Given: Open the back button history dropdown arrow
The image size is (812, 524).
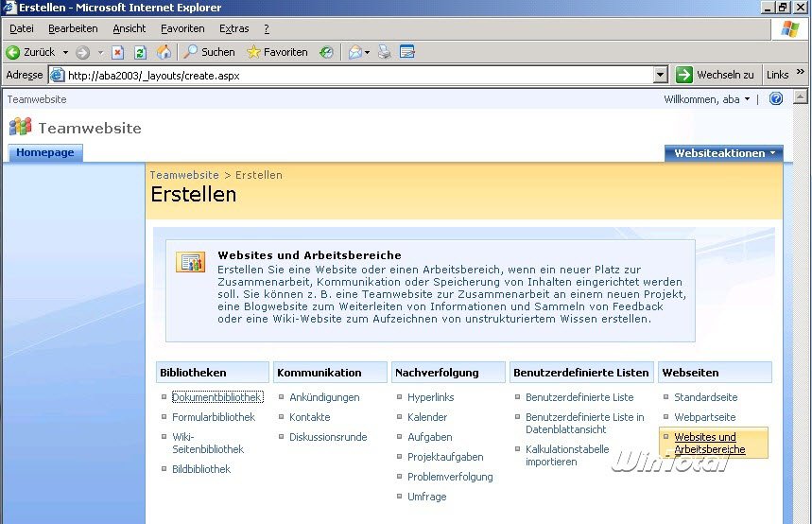Looking at the screenshot, I should (65, 52).
